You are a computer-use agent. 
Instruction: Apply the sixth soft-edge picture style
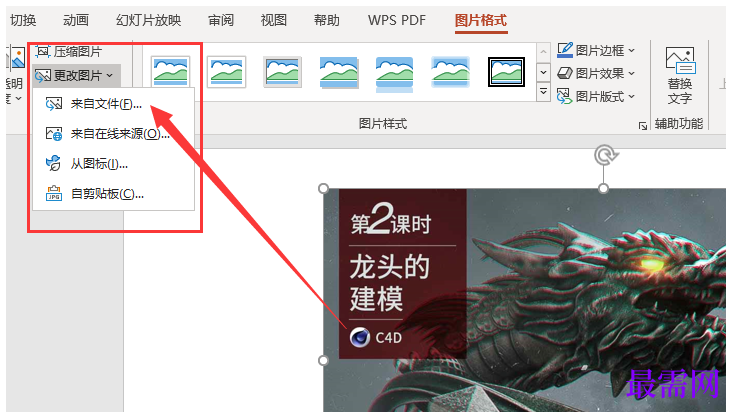[450, 72]
